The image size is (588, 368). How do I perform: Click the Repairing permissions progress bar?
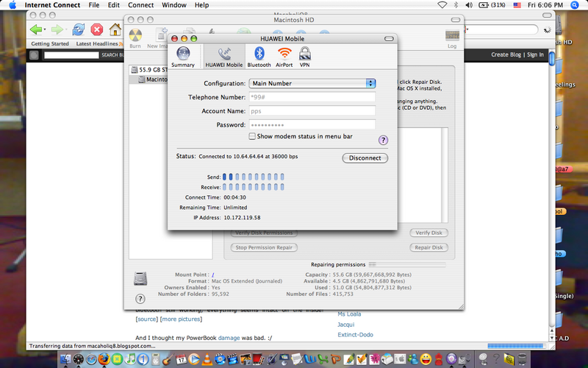[x=407, y=264]
